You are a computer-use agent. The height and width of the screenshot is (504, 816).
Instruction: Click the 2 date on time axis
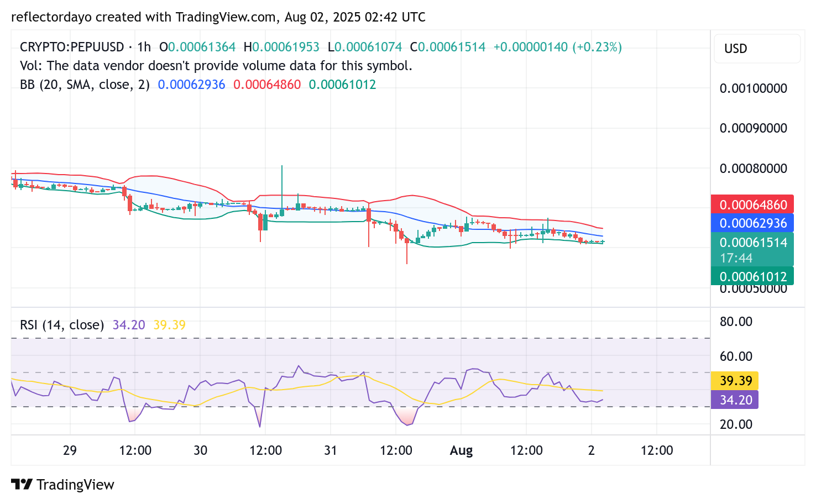point(591,450)
